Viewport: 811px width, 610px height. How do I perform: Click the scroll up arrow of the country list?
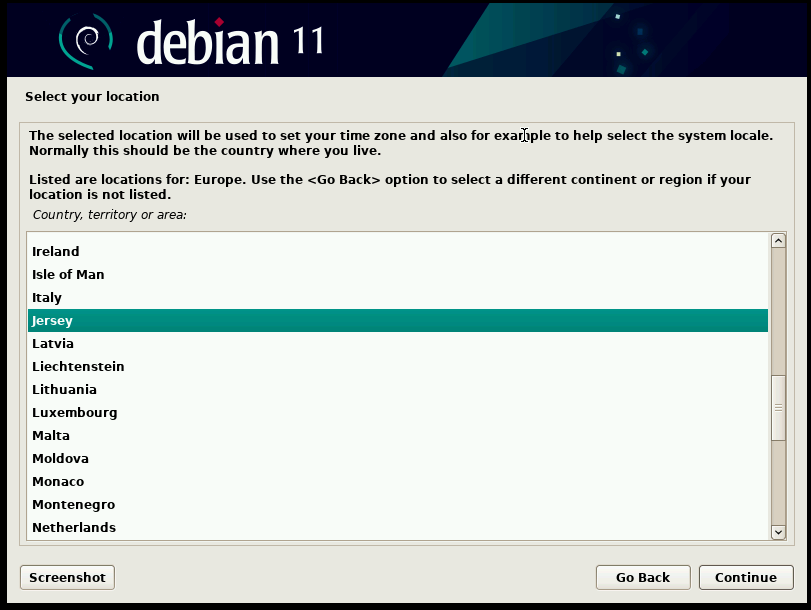[778, 241]
